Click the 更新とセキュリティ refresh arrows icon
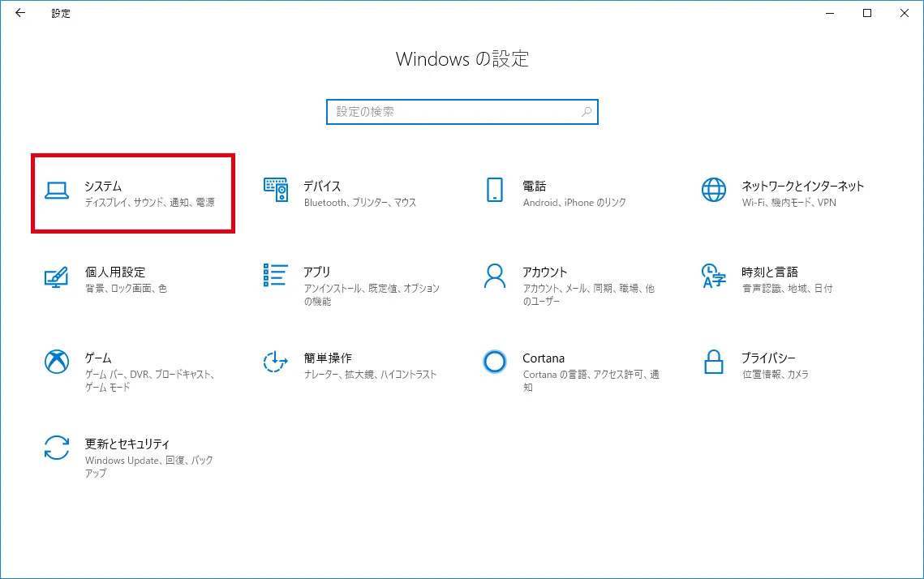The height and width of the screenshot is (579, 924). click(x=57, y=448)
